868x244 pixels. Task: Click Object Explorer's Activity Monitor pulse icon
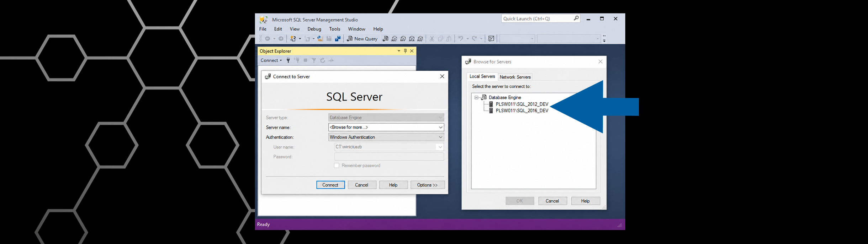click(x=331, y=60)
